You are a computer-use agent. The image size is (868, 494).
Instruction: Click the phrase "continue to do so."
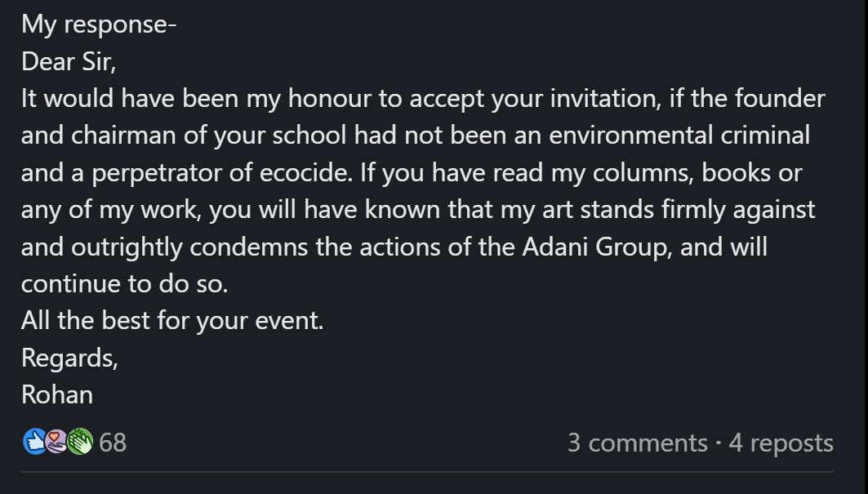pyautogui.click(x=125, y=283)
